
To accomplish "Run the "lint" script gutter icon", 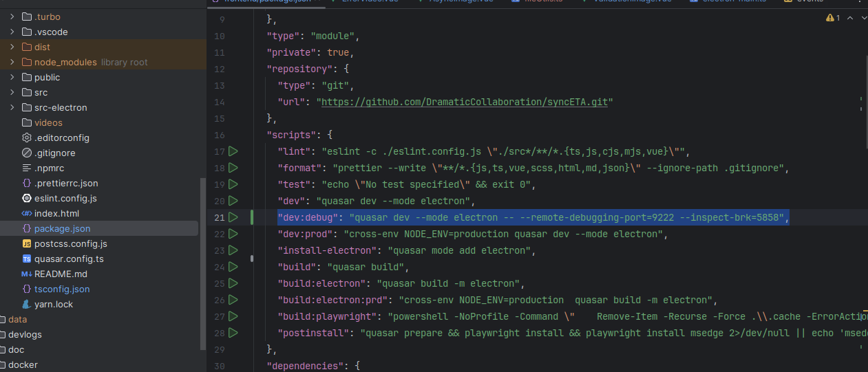I will (x=233, y=151).
